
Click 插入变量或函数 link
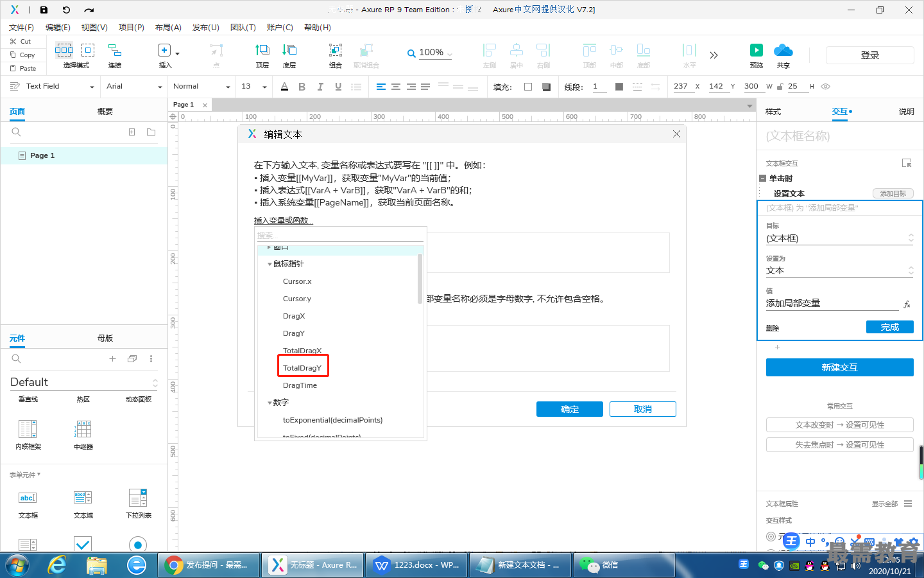284,221
